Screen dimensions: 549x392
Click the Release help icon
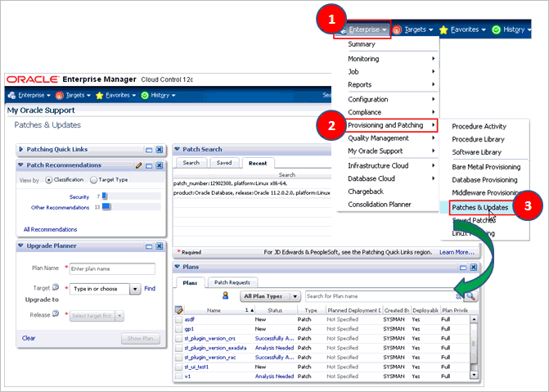point(56,314)
